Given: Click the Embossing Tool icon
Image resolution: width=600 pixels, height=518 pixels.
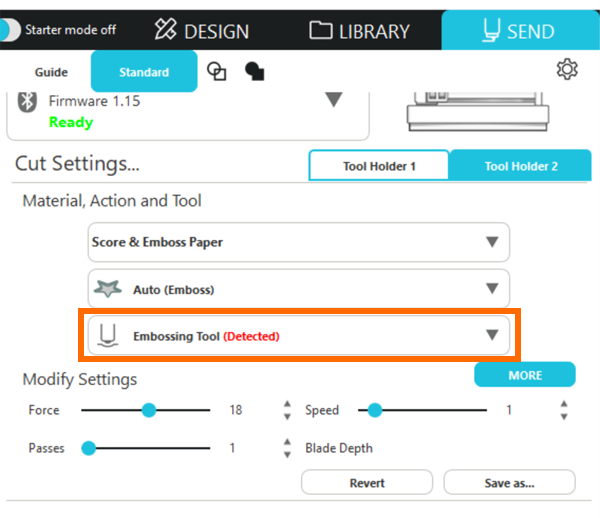Looking at the screenshot, I should (107, 336).
